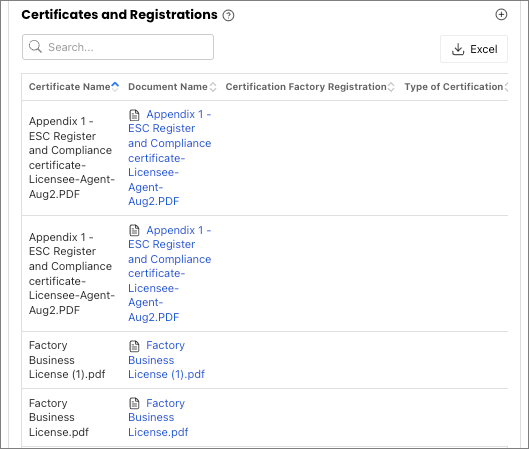Click the Certificates and Registrations heading
Screen dimensions: 529x449
[119, 15]
